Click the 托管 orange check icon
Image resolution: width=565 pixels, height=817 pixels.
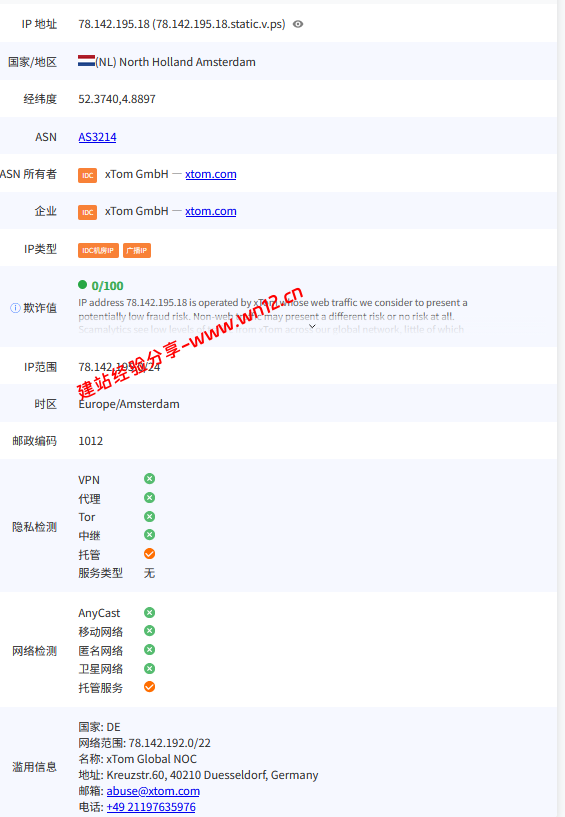click(150, 553)
